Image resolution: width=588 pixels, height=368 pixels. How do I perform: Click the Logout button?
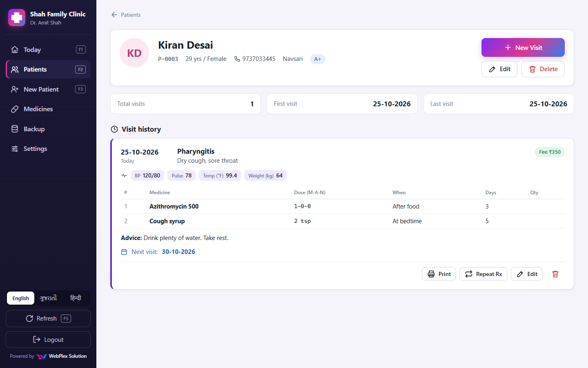tap(48, 340)
